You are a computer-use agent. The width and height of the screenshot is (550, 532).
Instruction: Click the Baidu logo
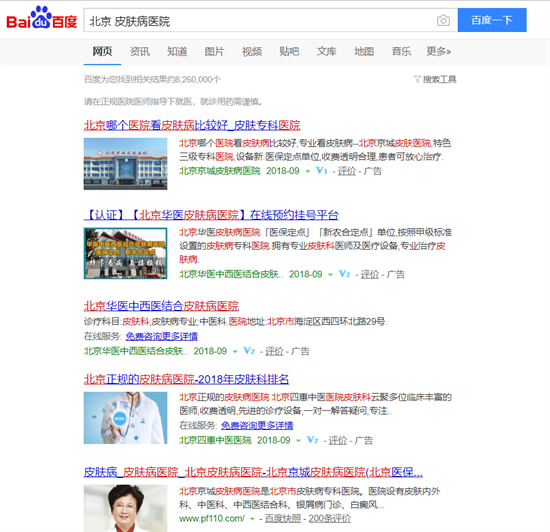(41, 18)
